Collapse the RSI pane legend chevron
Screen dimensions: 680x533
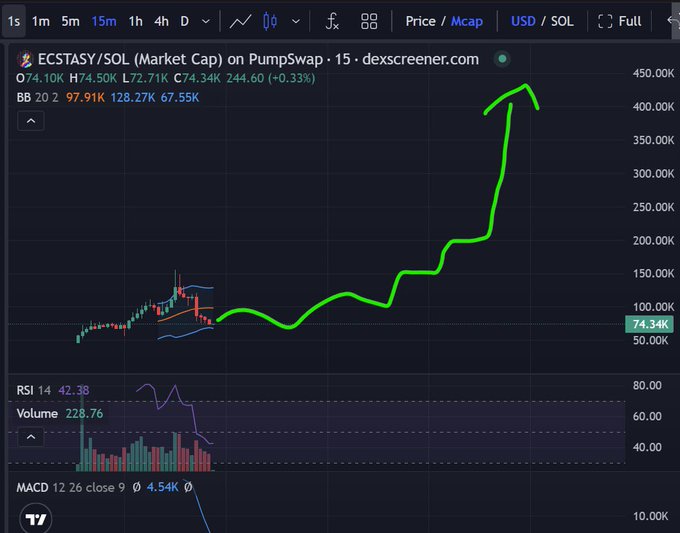pos(31,437)
